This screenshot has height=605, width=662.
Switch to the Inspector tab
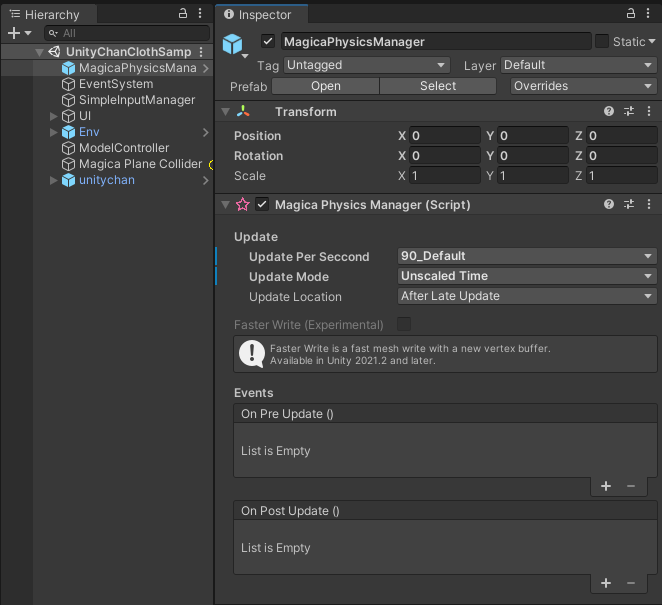258,15
